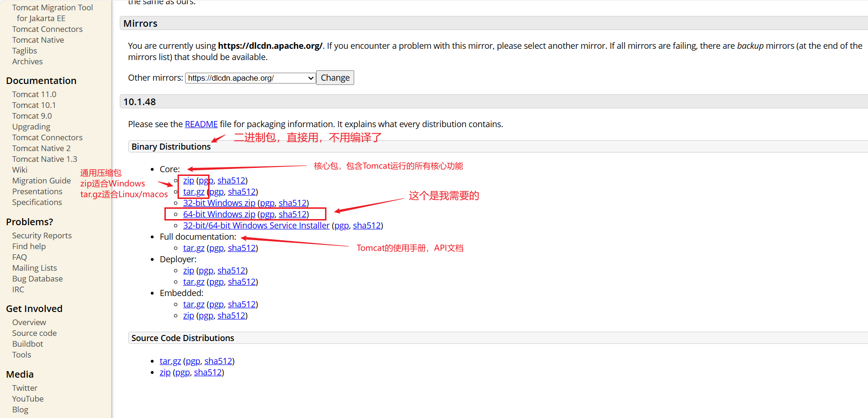The image size is (868, 418).
Task: Open Tomcat 9.0 documentation
Action: (32, 116)
